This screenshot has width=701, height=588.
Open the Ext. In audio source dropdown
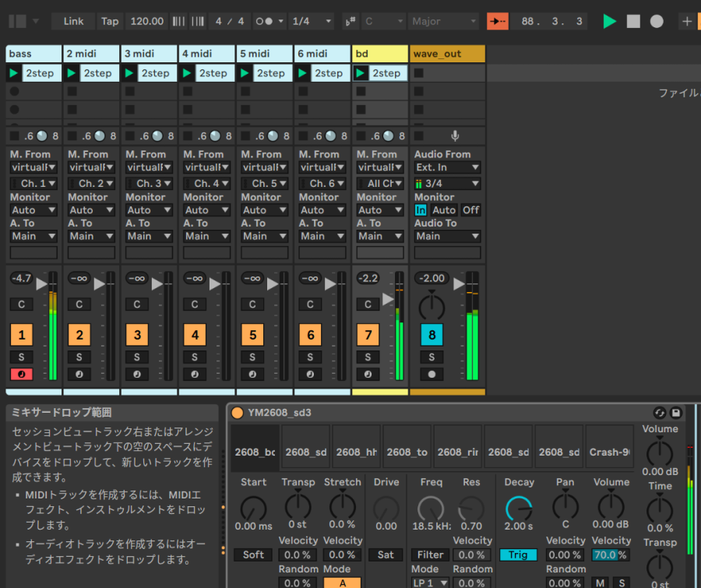(x=447, y=167)
